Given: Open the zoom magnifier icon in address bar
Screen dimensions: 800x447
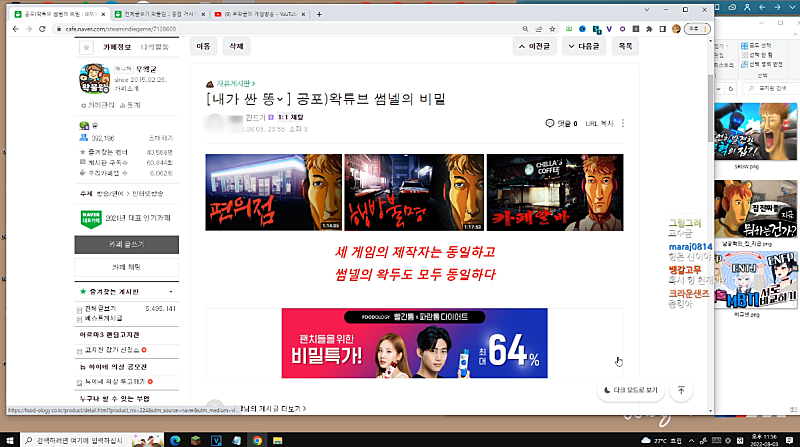Looking at the screenshot, I should coord(525,29).
